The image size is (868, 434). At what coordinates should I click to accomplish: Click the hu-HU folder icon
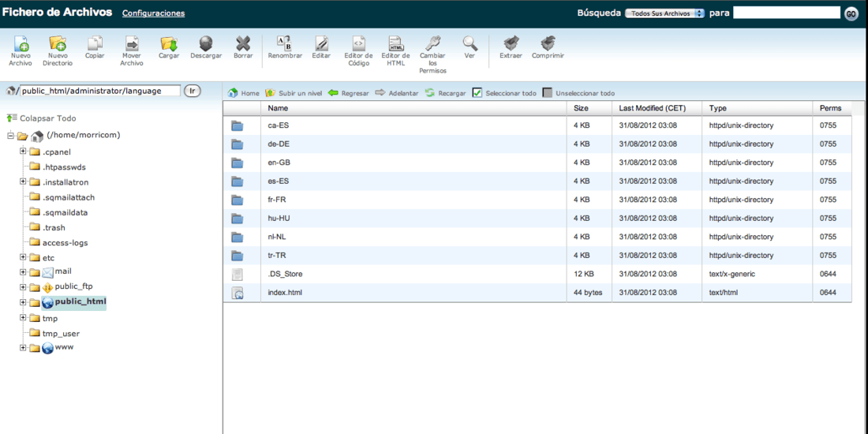(238, 218)
